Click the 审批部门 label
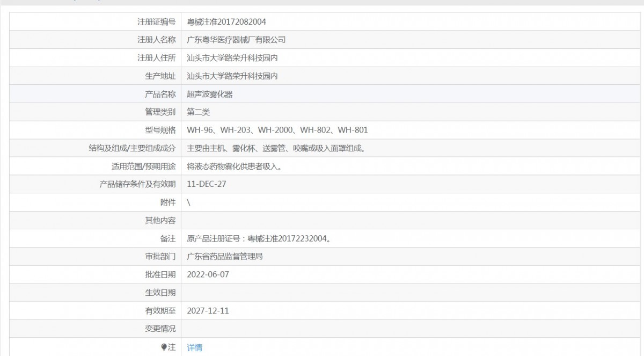Viewport: 644px width, 356px height. 160,257
